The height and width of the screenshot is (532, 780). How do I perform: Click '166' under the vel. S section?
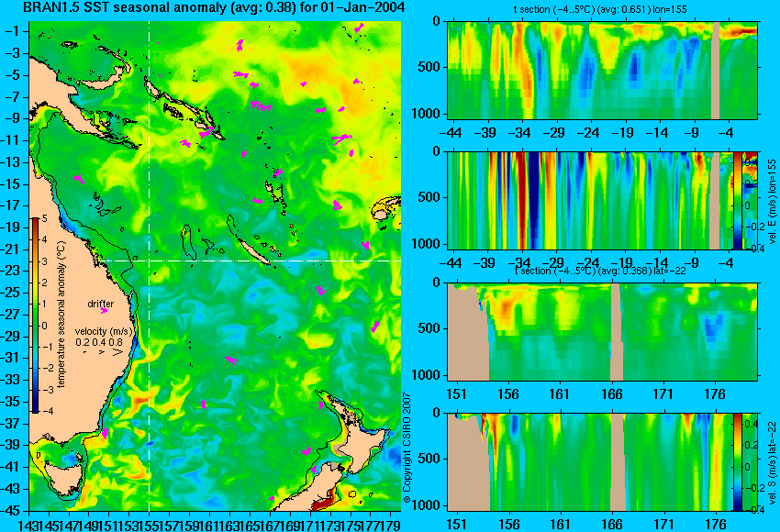pyautogui.click(x=612, y=524)
